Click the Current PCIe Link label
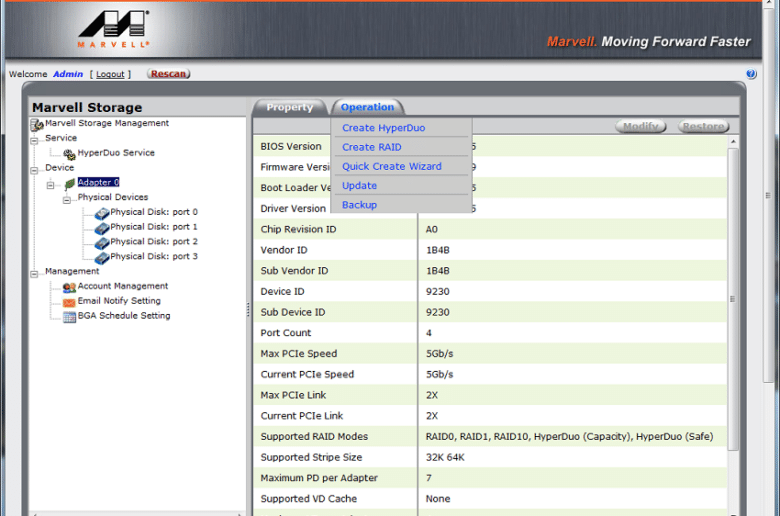This screenshot has width=780, height=516. 302,416
